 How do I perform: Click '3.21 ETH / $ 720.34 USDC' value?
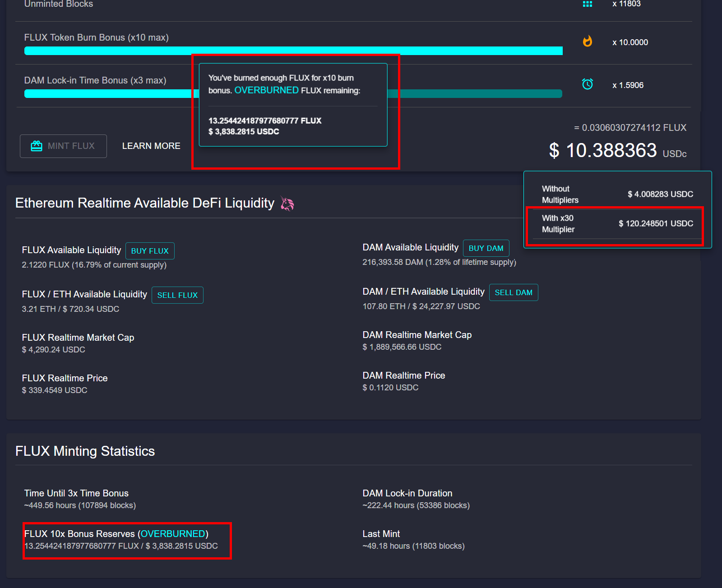tap(70, 309)
